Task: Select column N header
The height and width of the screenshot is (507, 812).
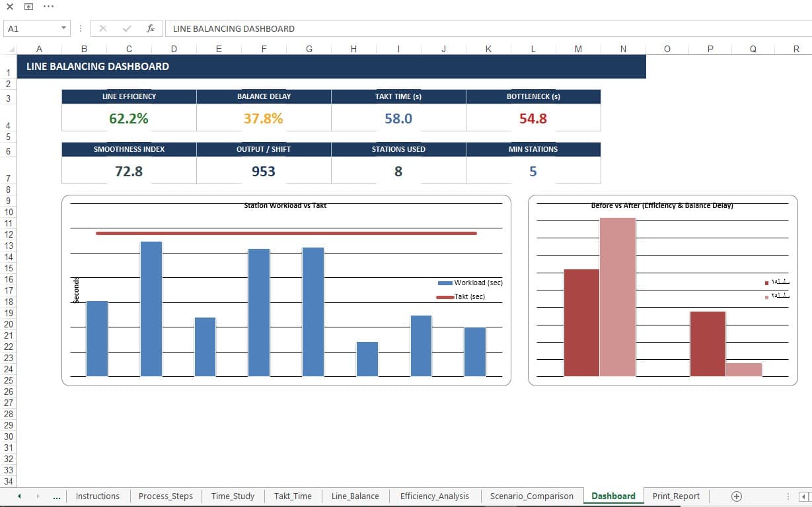Action: click(x=623, y=49)
